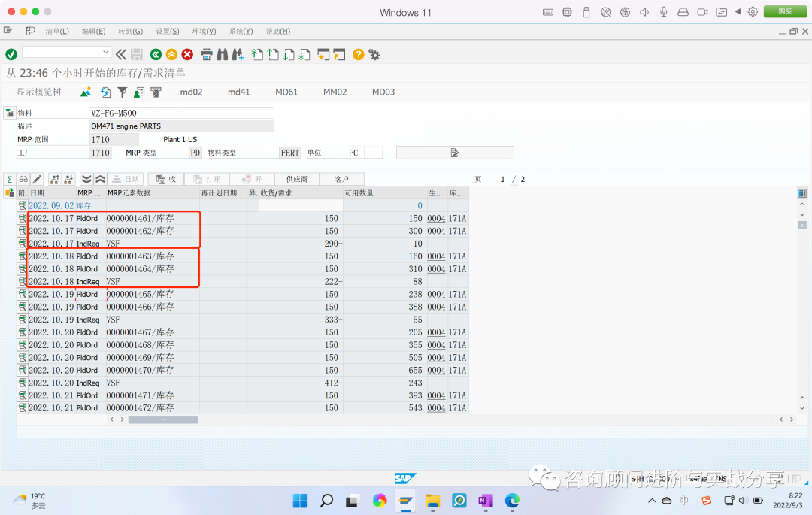Viewport: 812px width, 515px height.
Task: Expand all rows with double-down chevron
Action: [x=86, y=179]
